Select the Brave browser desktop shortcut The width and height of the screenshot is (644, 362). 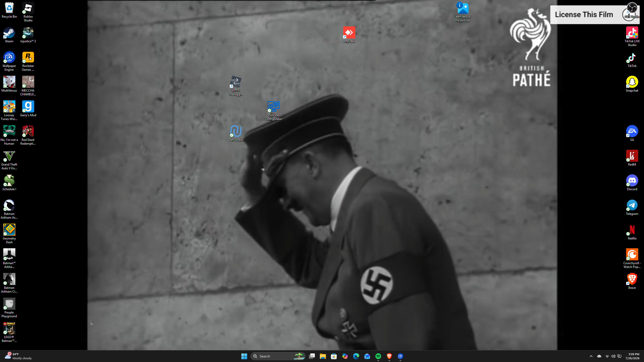[x=632, y=281]
